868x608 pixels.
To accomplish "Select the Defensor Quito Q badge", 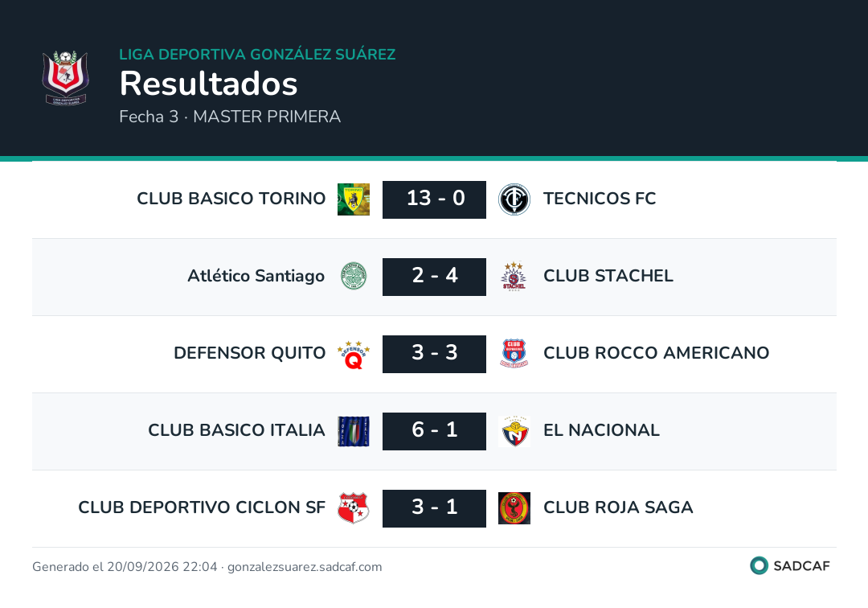I will pos(354,354).
